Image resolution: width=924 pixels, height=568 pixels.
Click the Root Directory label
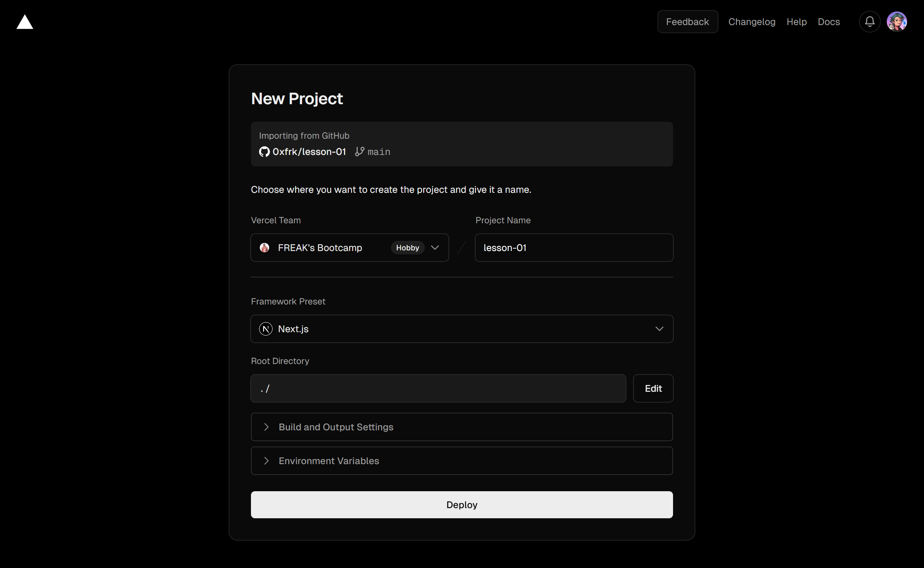pyautogui.click(x=280, y=361)
